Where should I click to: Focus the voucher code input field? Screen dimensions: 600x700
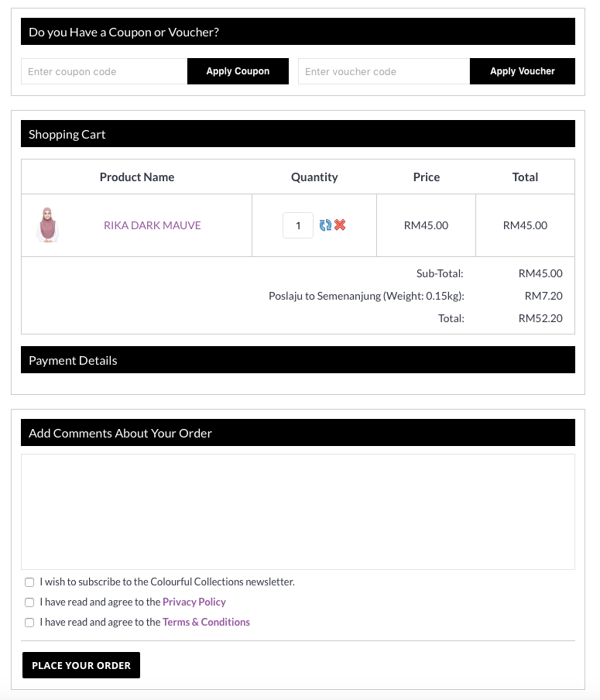click(x=384, y=71)
